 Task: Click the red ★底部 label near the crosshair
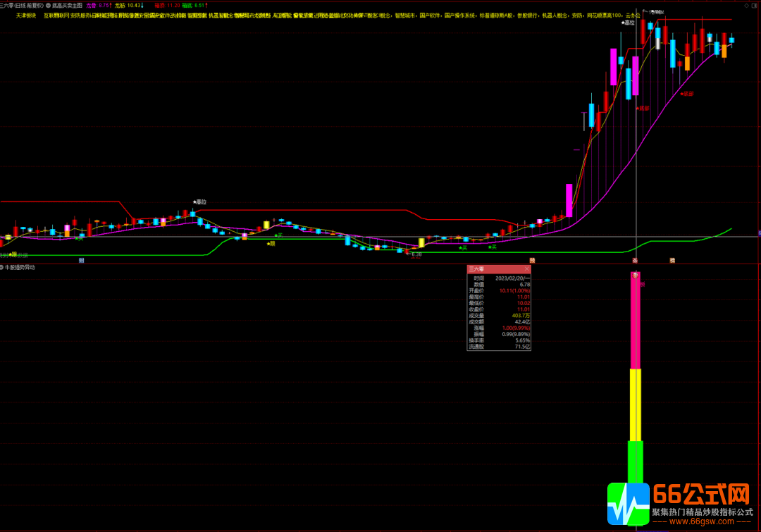(x=643, y=109)
